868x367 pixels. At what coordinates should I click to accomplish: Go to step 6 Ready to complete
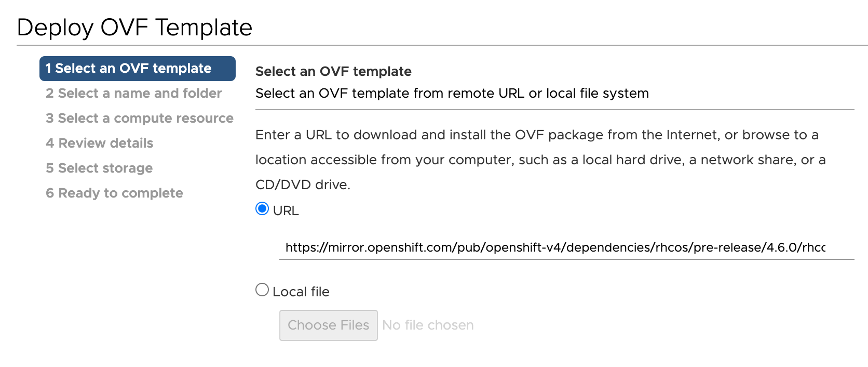(x=114, y=193)
